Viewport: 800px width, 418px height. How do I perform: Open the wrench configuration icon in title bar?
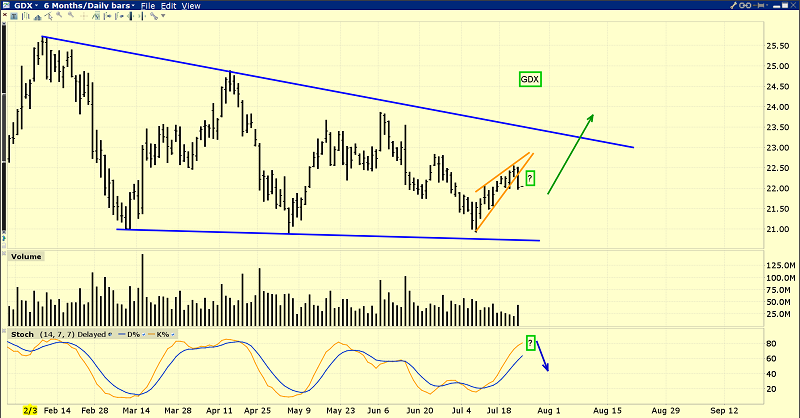coord(734,5)
